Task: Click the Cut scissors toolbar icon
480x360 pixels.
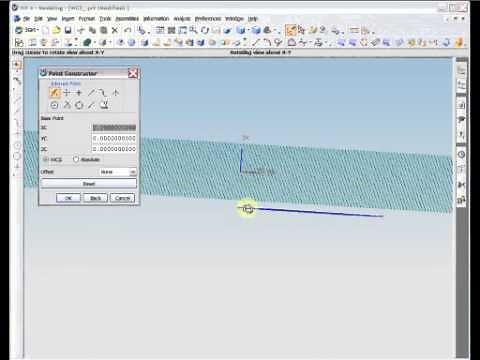Action: pos(81,30)
